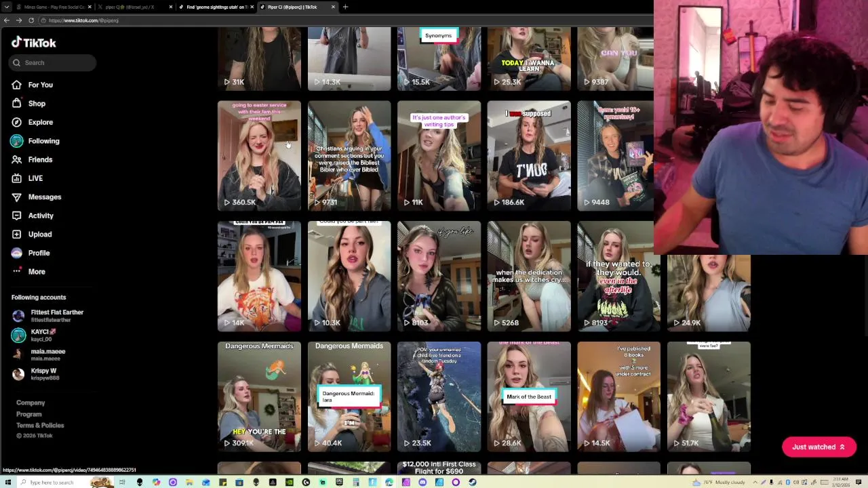
Task: Open the video with 23.5K views
Action: (x=439, y=396)
